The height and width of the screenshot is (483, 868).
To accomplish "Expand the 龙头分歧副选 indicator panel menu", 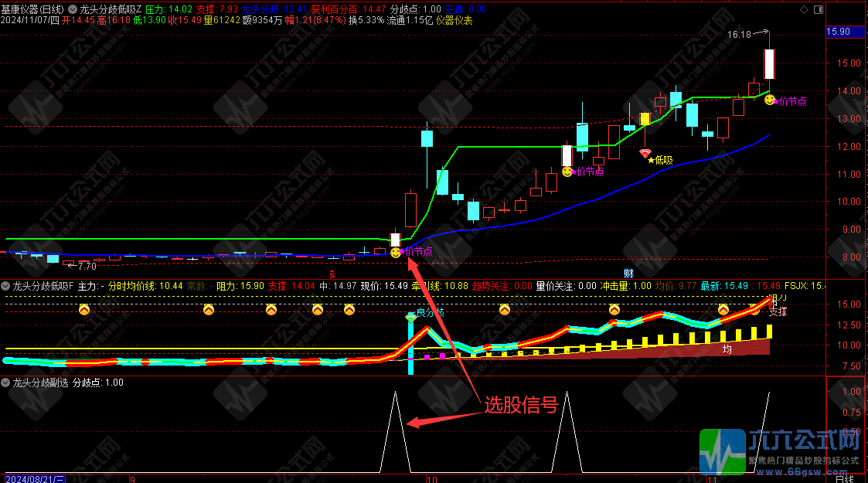I will click(x=7, y=382).
